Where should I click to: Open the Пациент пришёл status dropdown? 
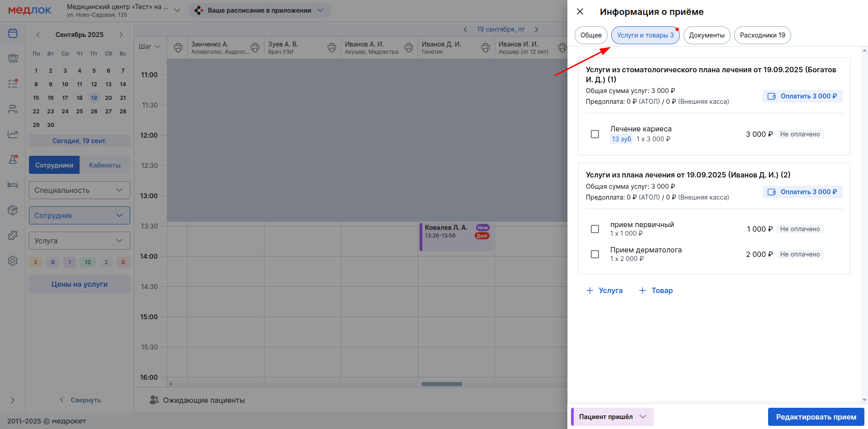(612, 417)
